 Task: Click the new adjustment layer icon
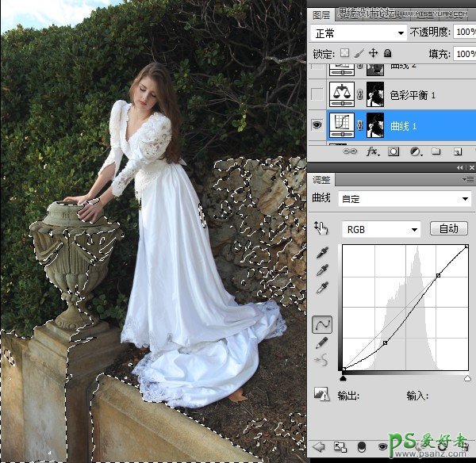(413, 151)
